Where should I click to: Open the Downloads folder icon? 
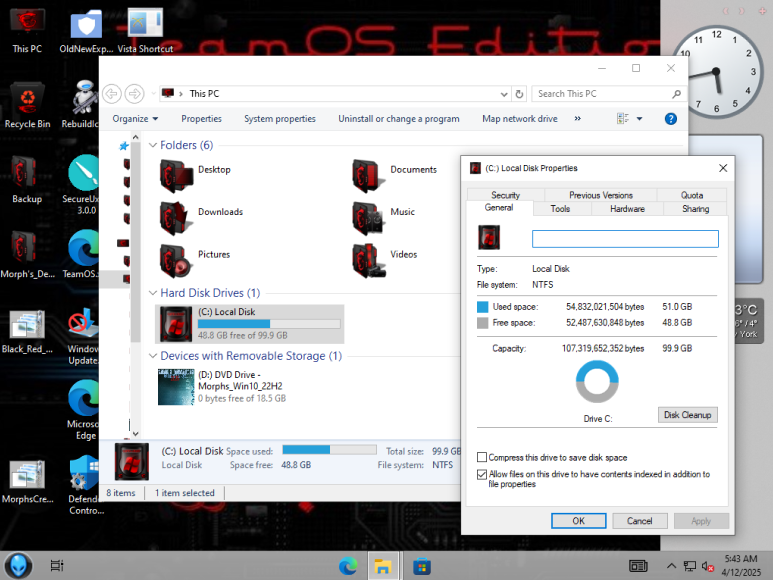[176, 218]
